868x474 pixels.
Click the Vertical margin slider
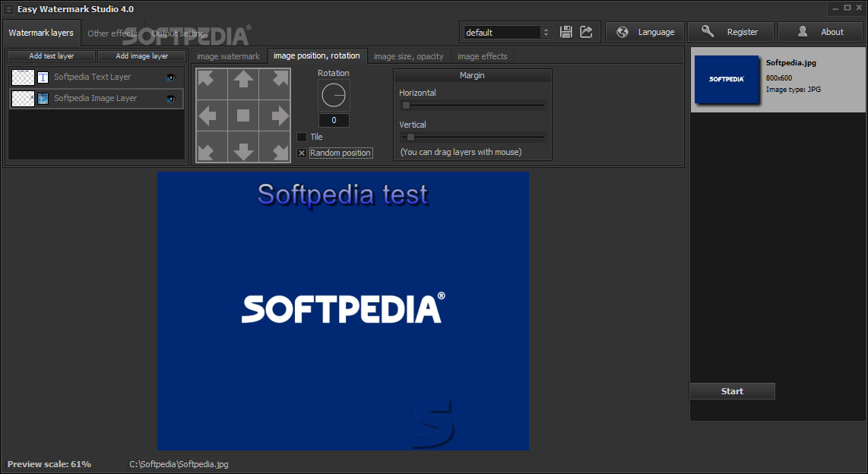pyautogui.click(x=473, y=137)
